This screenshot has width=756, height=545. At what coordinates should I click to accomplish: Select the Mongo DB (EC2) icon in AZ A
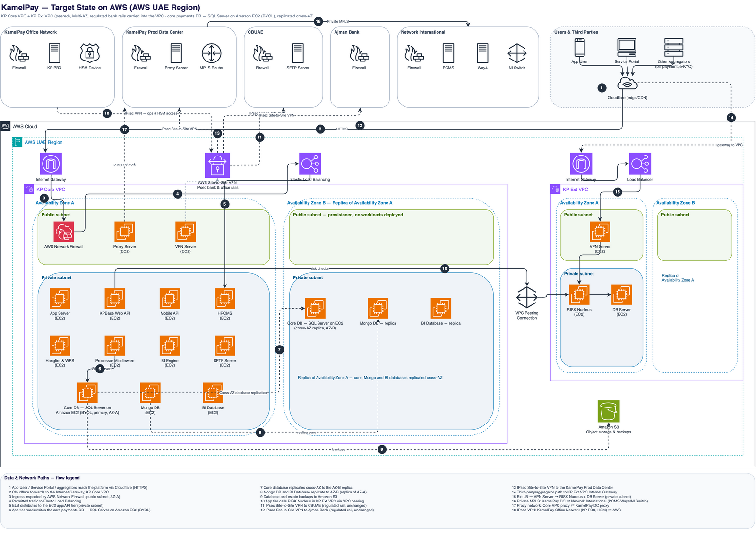150,393
